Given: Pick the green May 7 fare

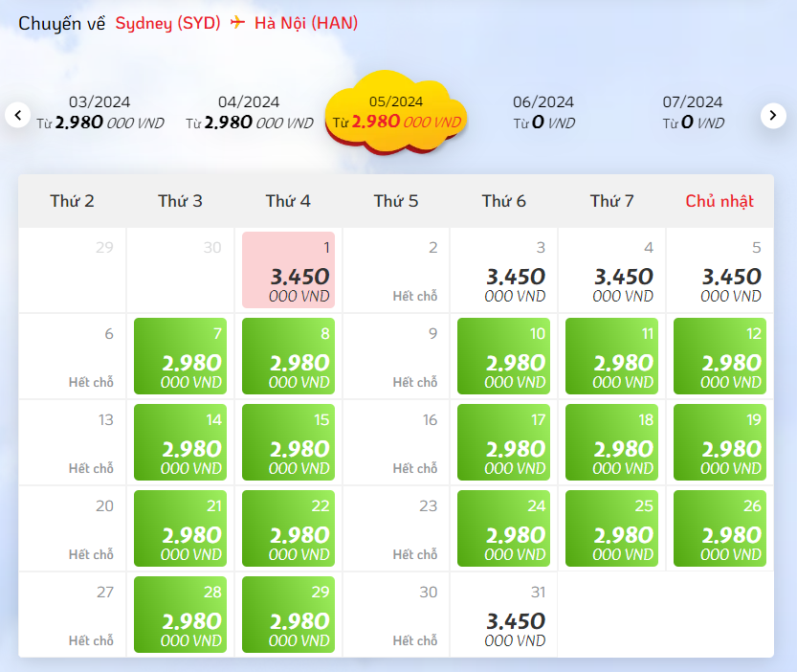Looking at the screenshot, I should (x=181, y=356).
